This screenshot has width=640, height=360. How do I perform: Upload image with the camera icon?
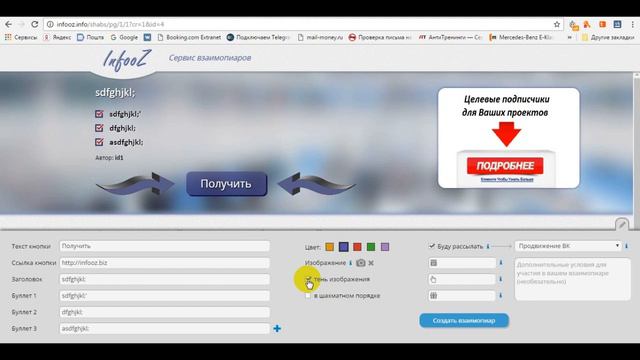tap(360, 263)
